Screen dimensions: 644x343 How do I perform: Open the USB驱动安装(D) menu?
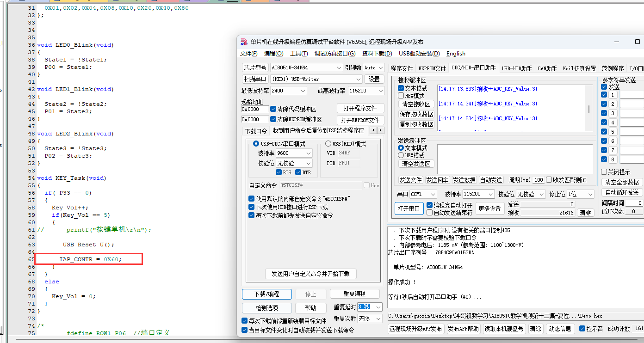click(x=419, y=54)
